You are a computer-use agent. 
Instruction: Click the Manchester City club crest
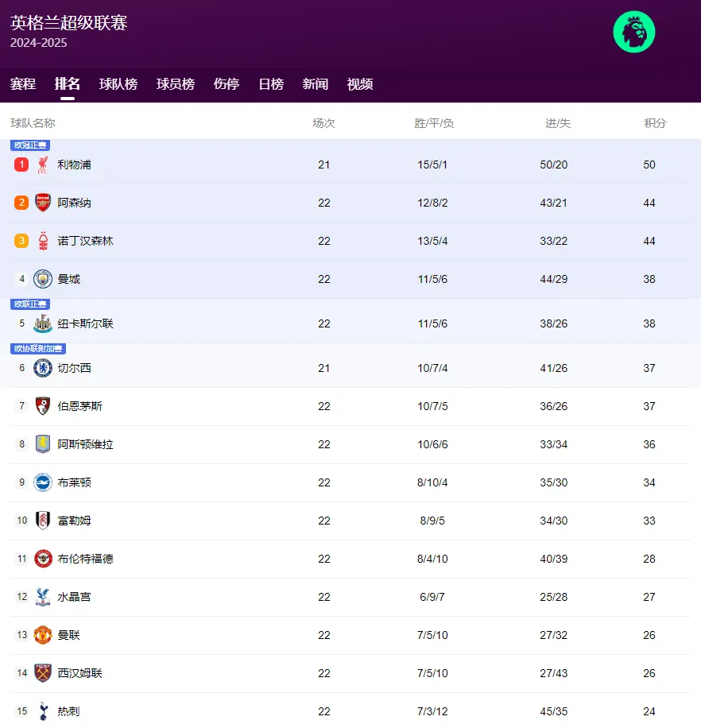[x=43, y=279]
